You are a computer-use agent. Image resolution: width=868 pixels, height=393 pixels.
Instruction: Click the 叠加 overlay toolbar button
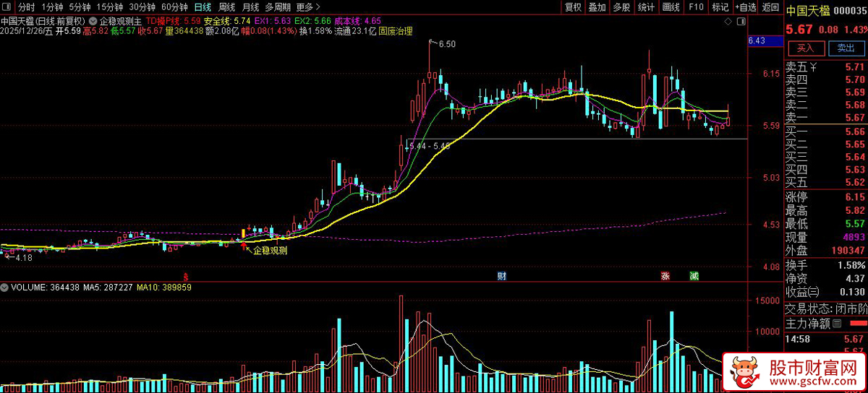597,7
